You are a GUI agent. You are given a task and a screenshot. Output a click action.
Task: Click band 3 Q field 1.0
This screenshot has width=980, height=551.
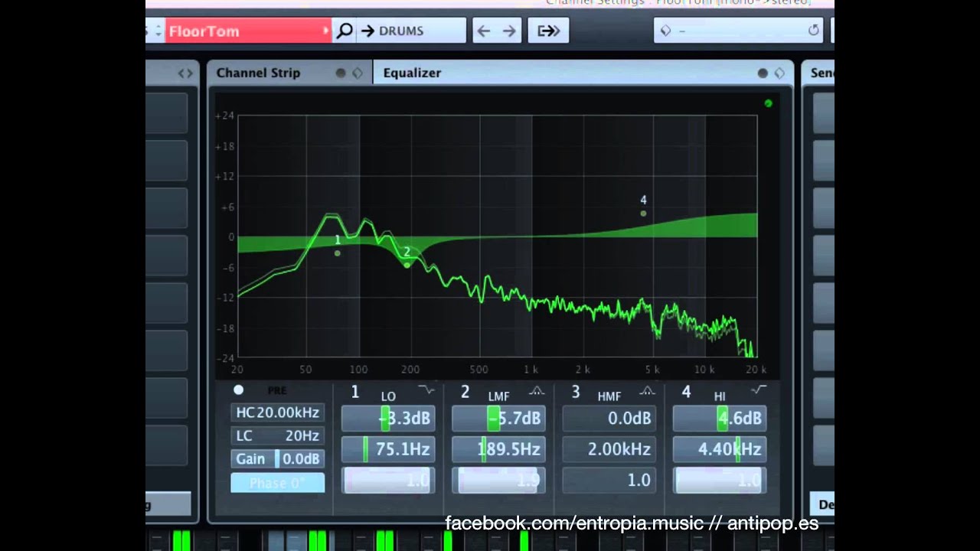(x=609, y=480)
